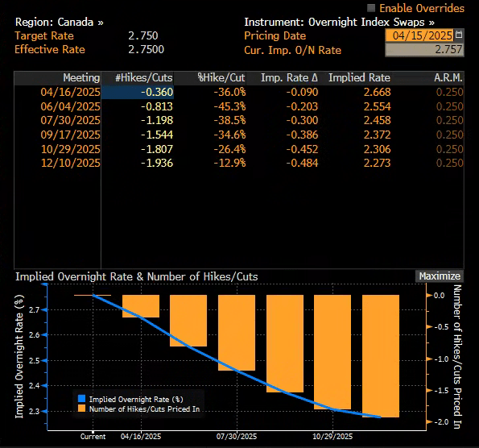Image resolution: width=479 pixels, height=448 pixels.
Task: Edit the Pricing Date field 04/15/2025
Action: [419, 35]
